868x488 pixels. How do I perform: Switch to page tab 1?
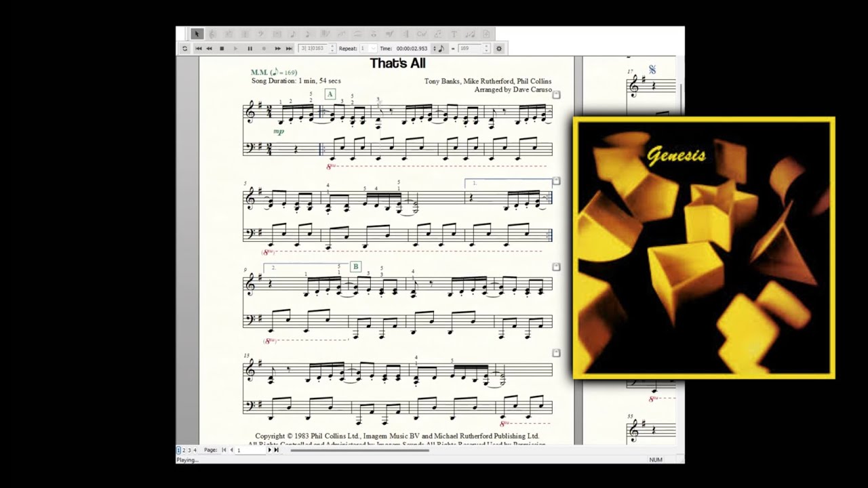pos(178,450)
